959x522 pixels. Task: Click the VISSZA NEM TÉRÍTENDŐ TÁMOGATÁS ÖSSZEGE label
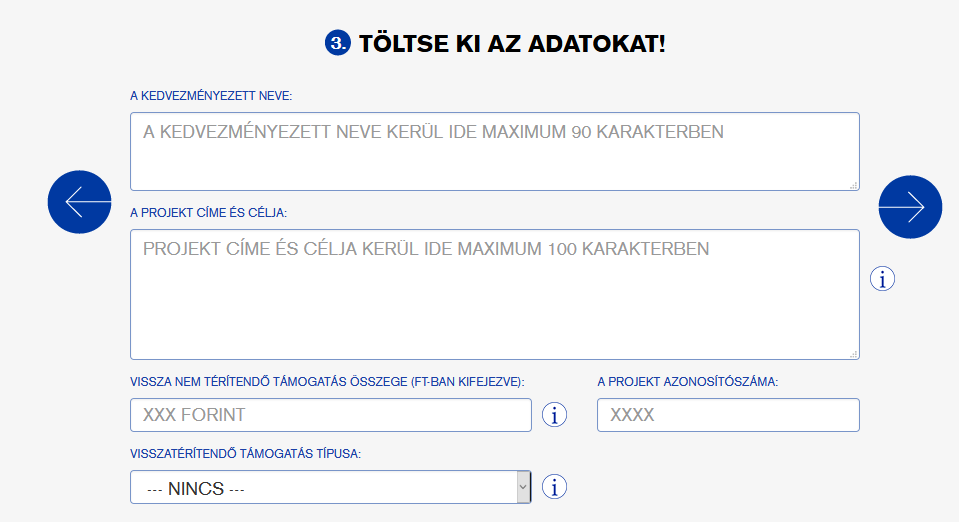coord(327,382)
